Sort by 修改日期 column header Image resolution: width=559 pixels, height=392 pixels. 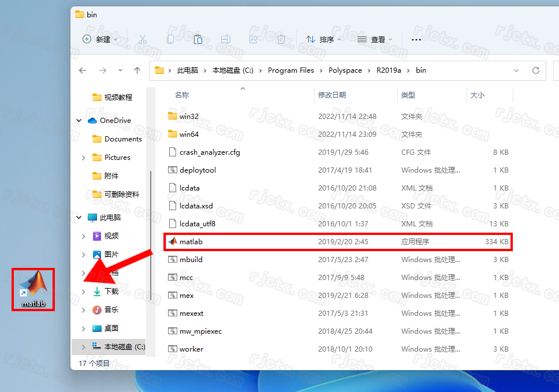point(332,95)
